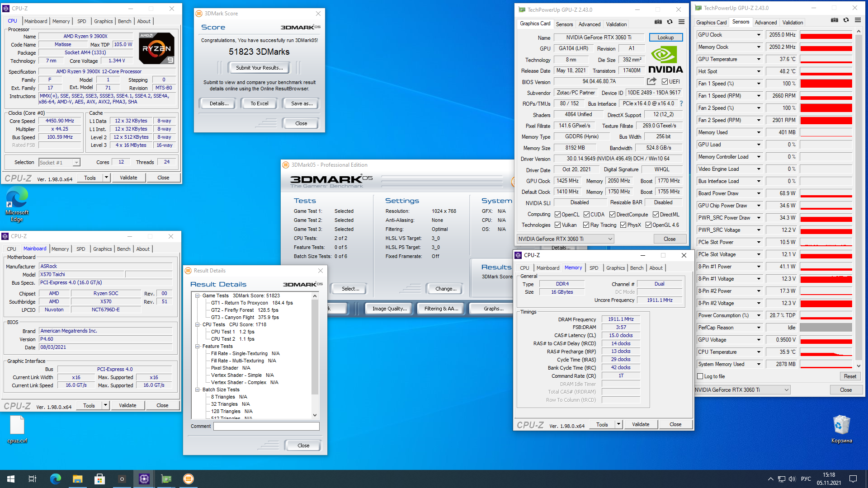Click the CPU Temperature sensor graph
Screen dimensions: 868x488
pyautogui.click(x=826, y=352)
